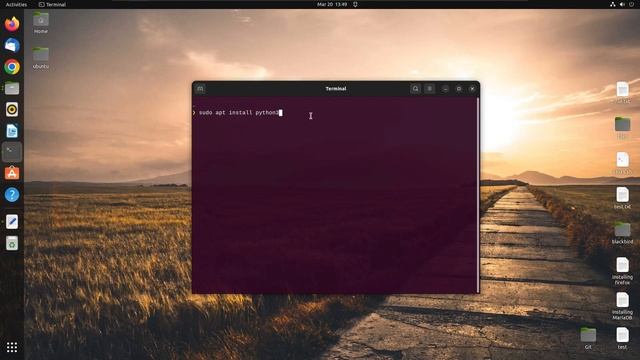Open the power icon in system tray

coord(631,4)
